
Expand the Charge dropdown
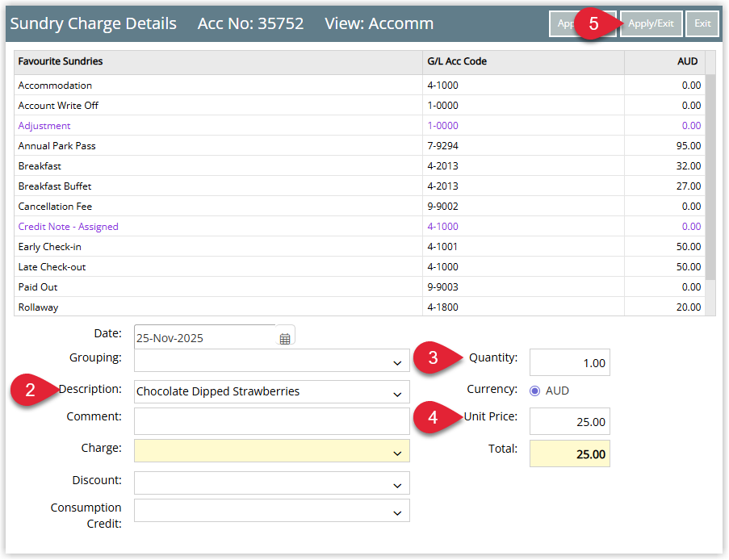pos(397,453)
